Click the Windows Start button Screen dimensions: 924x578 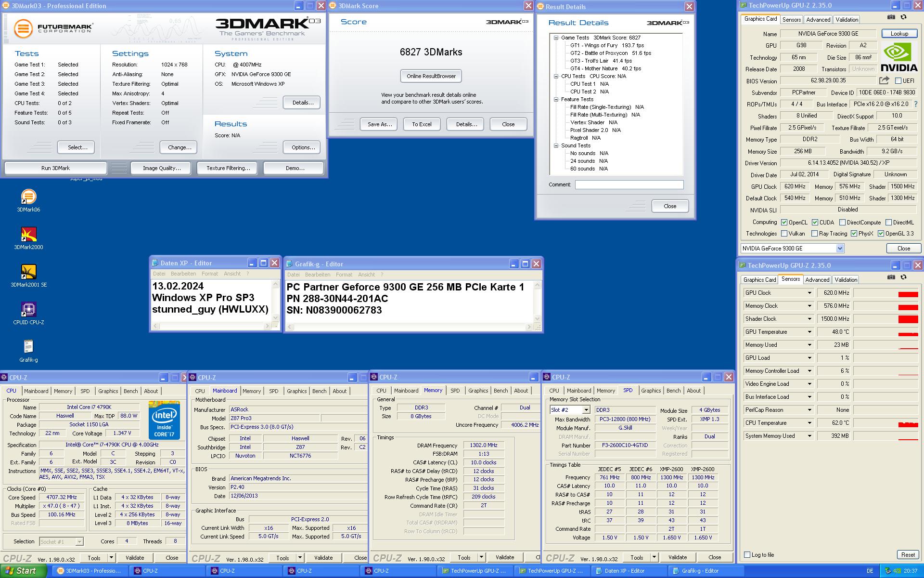[23, 571]
